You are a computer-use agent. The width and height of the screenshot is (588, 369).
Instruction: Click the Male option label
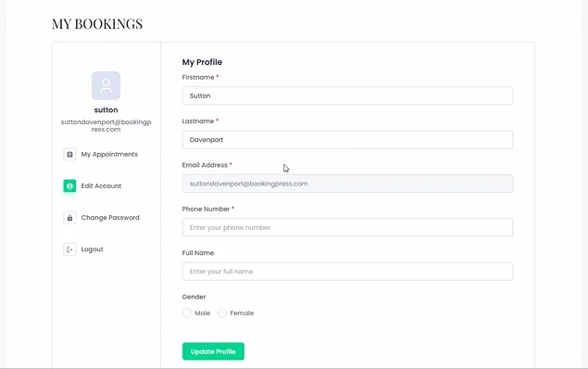click(203, 313)
